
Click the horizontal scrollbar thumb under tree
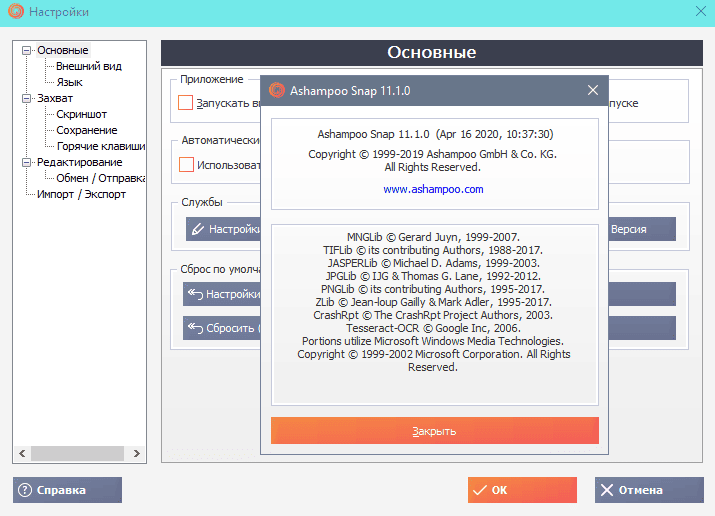click(77, 454)
